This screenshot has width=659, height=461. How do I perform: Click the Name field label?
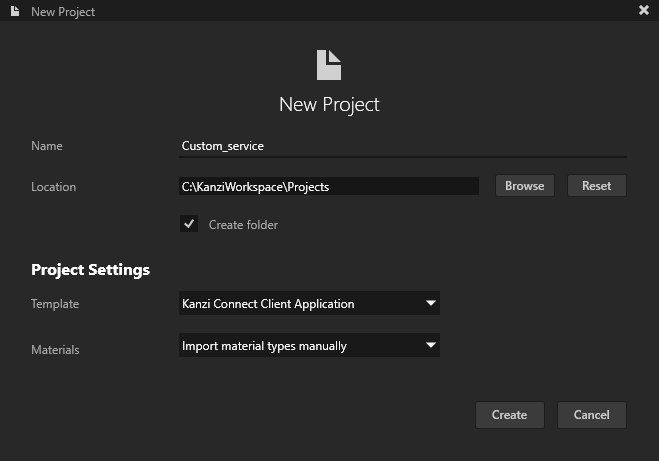47,146
